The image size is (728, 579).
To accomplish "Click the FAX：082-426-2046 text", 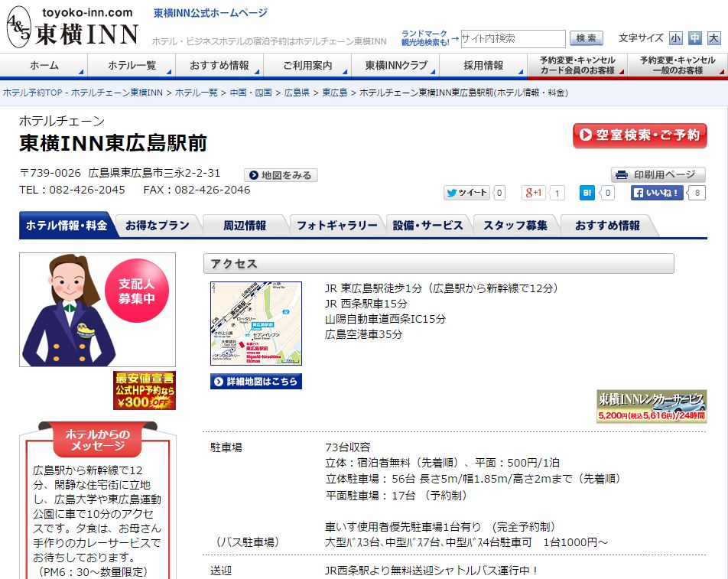I will [197, 190].
